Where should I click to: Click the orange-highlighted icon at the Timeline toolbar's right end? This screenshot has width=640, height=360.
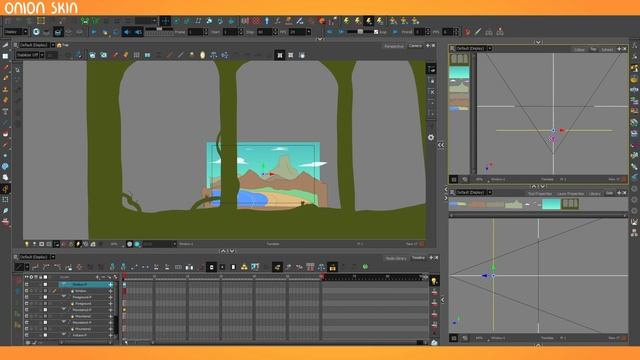[x=333, y=267]
